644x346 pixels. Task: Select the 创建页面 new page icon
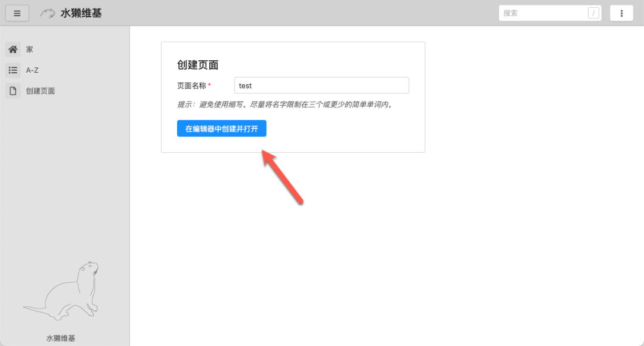13,91
